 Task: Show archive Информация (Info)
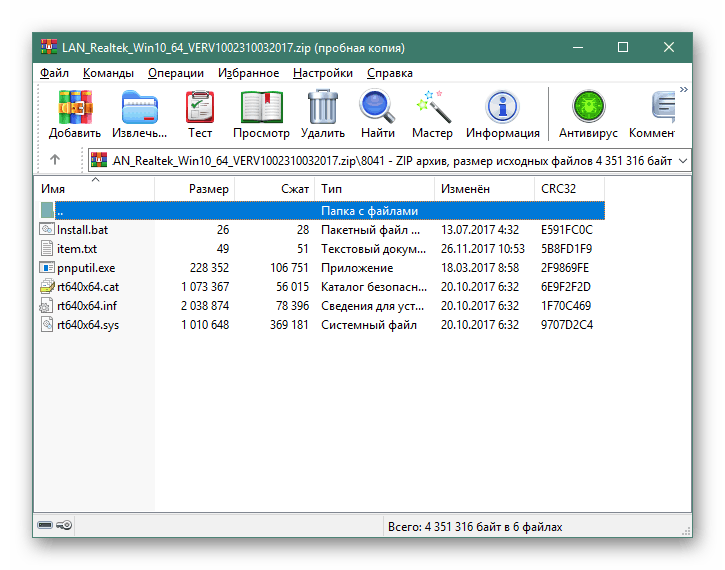coord(503,107)
